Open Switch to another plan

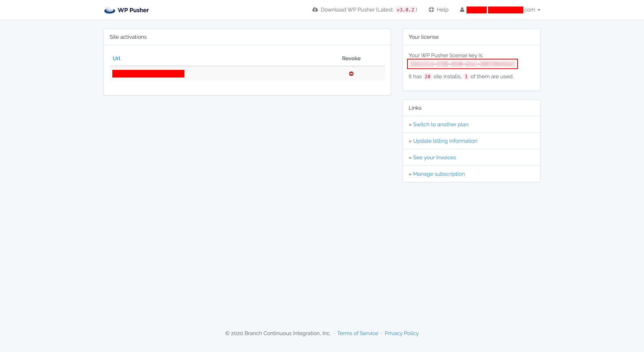[440, 124]
